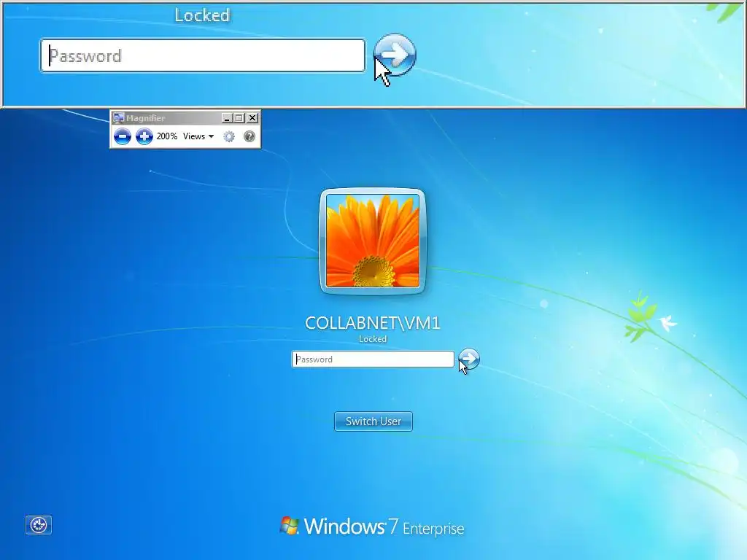
Task: Close the Magnifier window
Action: click(253, 117)
